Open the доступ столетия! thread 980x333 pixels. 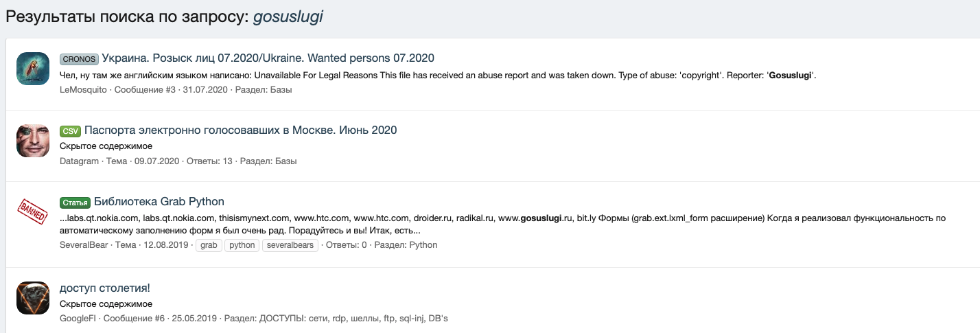point(104,288)
